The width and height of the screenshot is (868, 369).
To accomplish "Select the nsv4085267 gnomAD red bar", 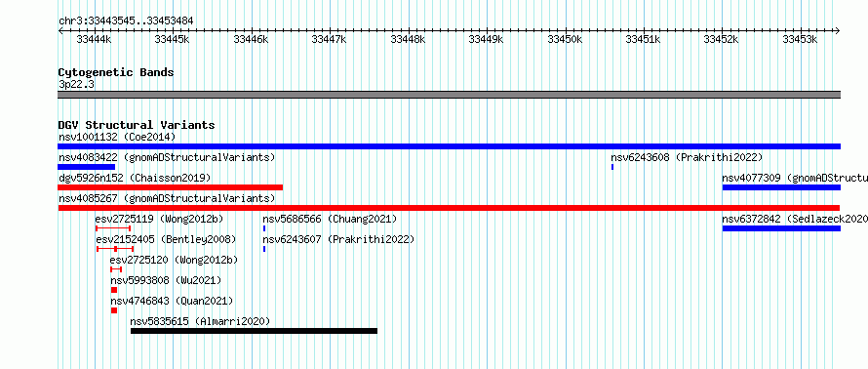I will 449,208.
